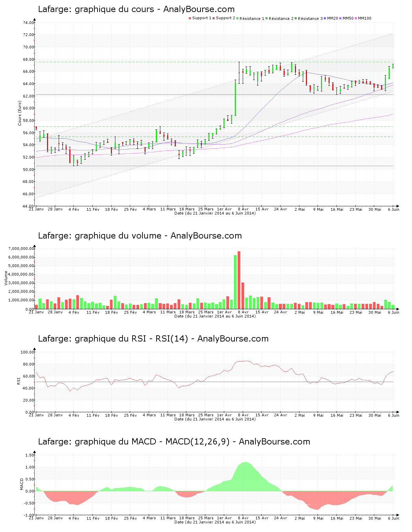The width and height of the screenshot is (412, 532).
Task: Click the 74.00 price axis value
Action: (28, 23)
